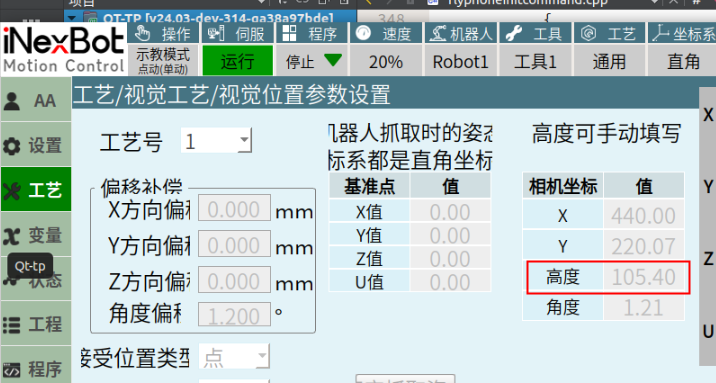Click the 视觉位置参数设置 breadcrumb title
Image resolution: width=716 pixels, height=383 pixels.
tap(305, 95)
